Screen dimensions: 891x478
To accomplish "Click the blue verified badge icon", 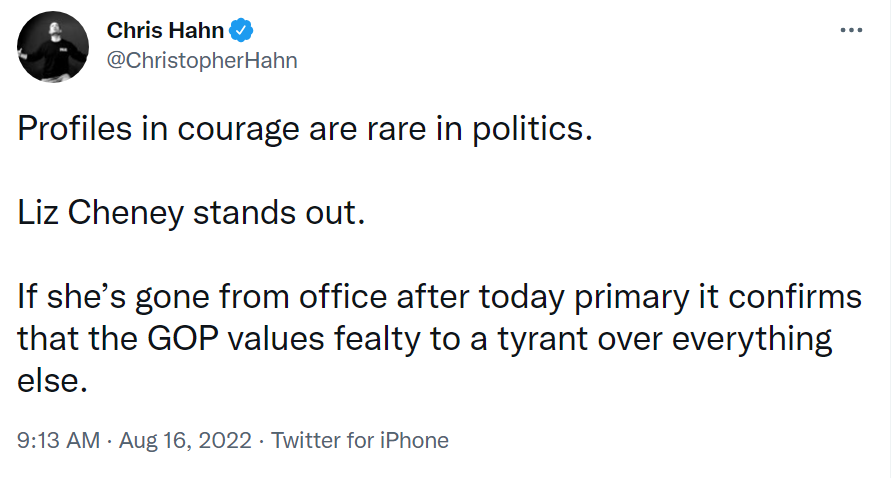I will tap(241, 31).
